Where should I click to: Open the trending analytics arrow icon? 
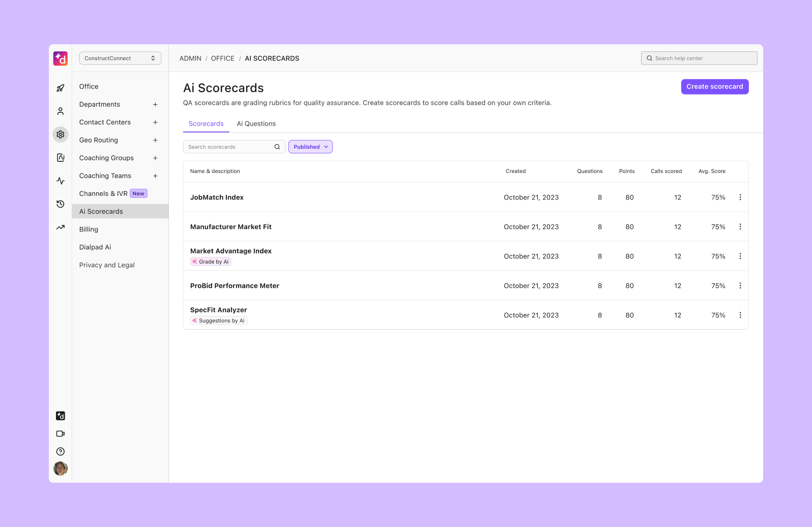[x=61, y=227]
